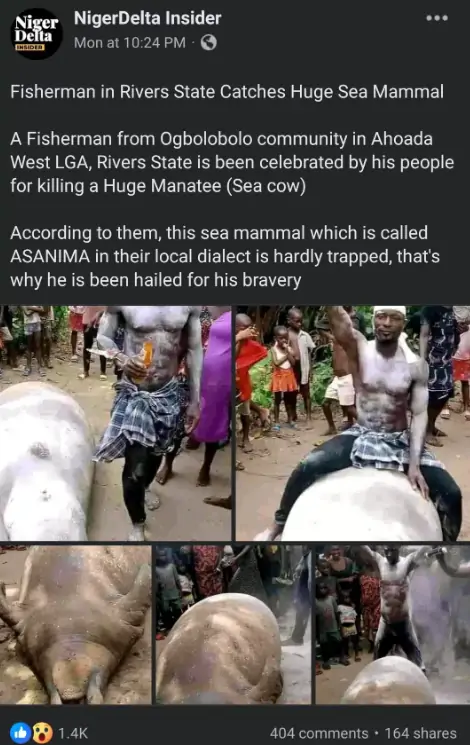Click the post headline about Huge Sea Mammal
Screen dimensions: 470x745
(227, 91)
